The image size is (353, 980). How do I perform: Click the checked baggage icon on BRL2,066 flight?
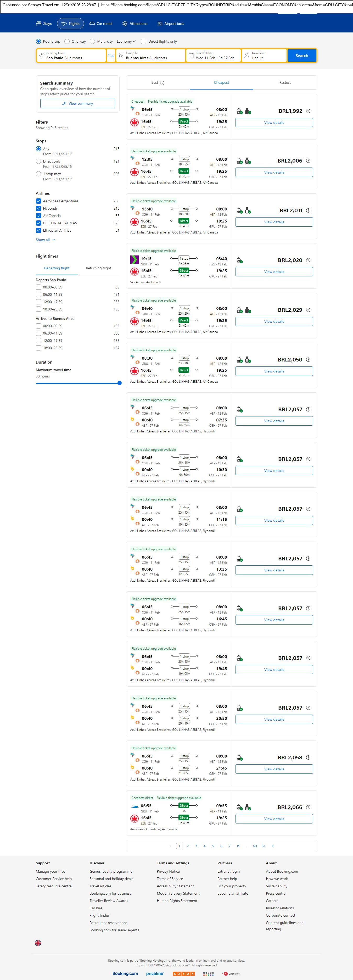tap(248, 807)
